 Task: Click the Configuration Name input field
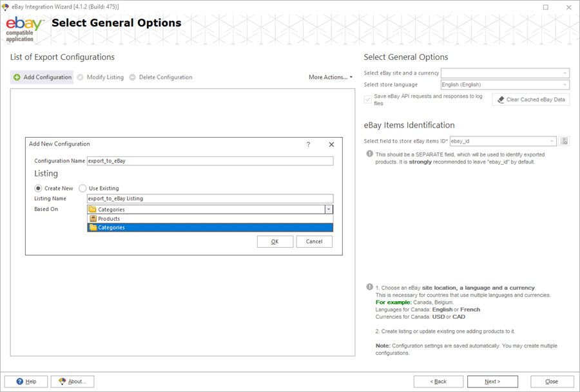coord(210,161)
